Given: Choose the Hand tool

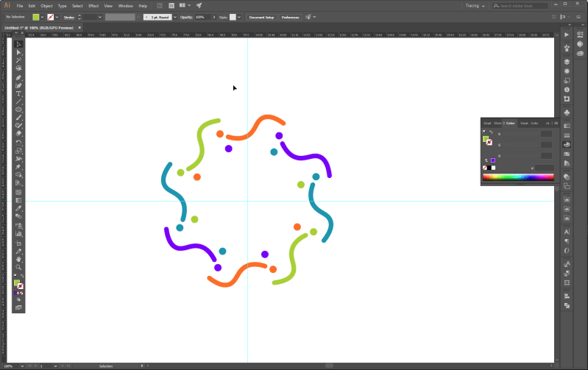Looking at the screenshot, I should click(x=18, y=260).
